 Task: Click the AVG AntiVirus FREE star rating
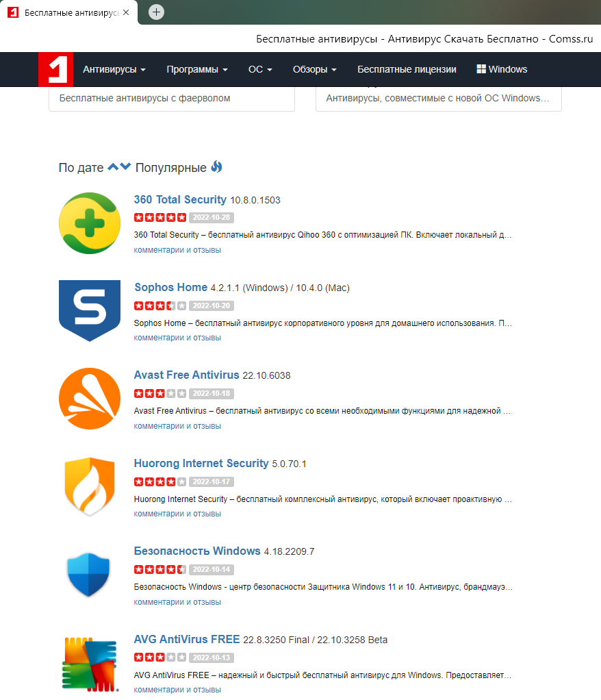coord(160,658)
